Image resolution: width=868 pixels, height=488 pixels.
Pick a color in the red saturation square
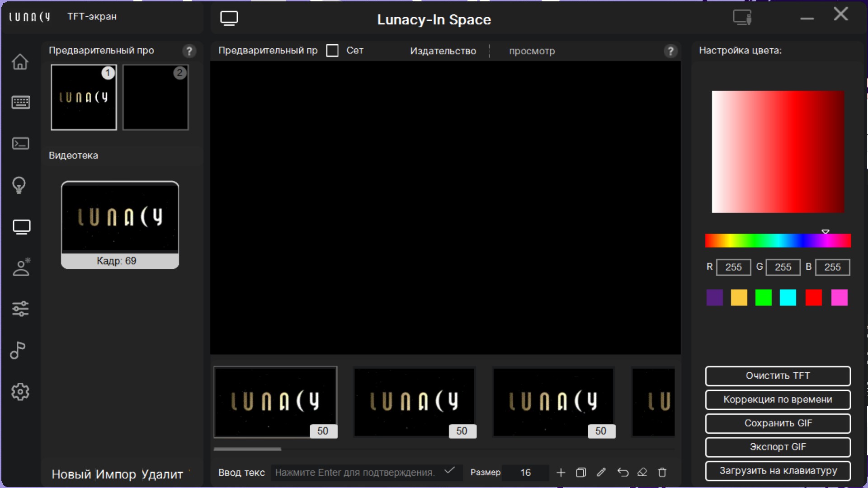[x=778, y=152]
